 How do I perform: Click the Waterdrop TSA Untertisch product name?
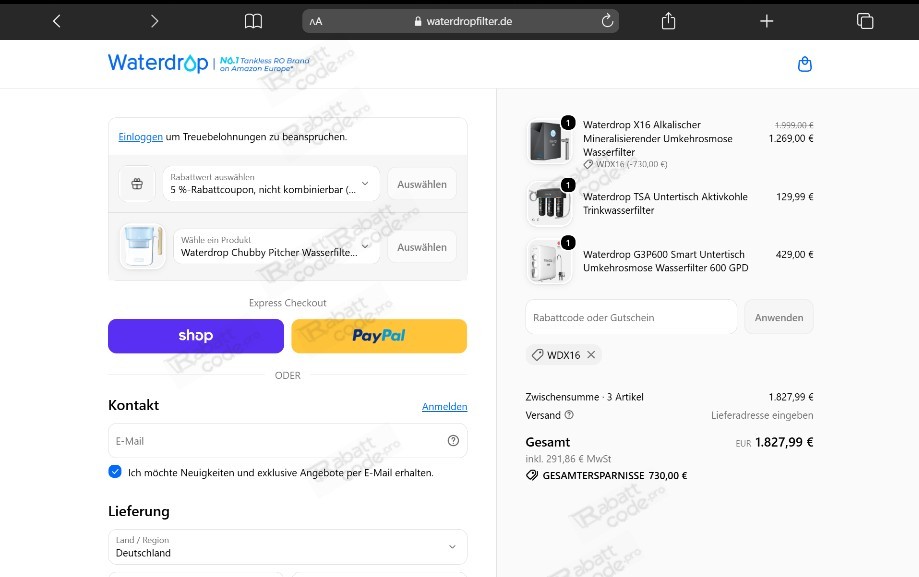click(665, 203)
